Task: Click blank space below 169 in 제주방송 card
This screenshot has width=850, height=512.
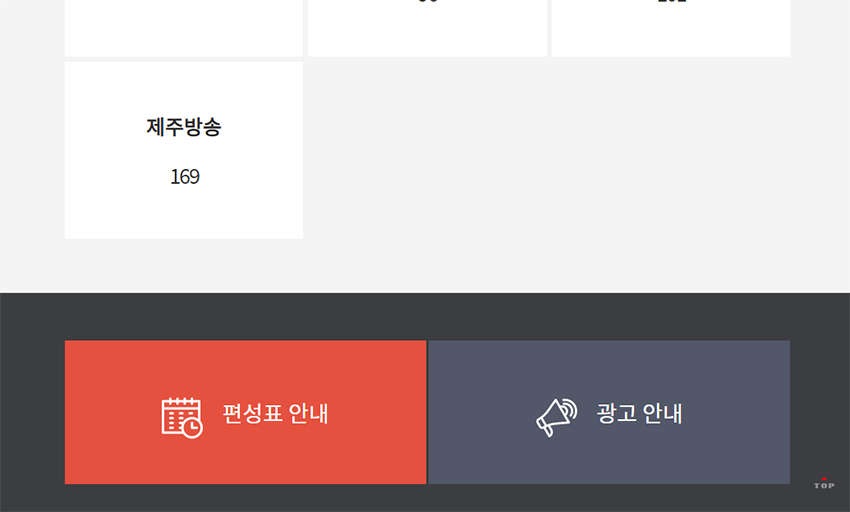Action: tap(184, 214)
